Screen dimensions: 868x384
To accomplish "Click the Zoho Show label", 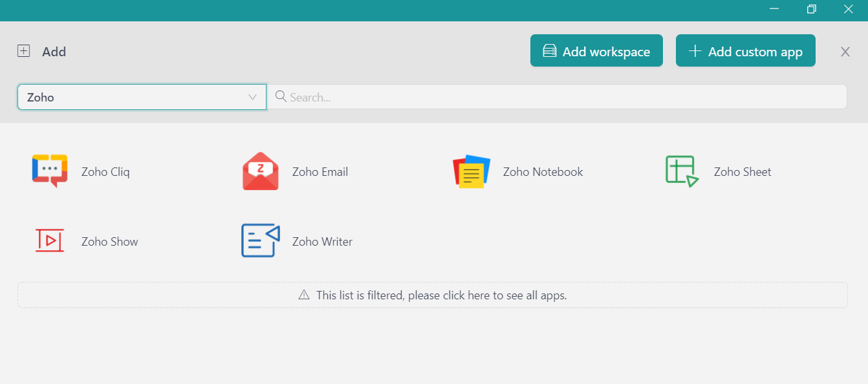I will point(110,241).
